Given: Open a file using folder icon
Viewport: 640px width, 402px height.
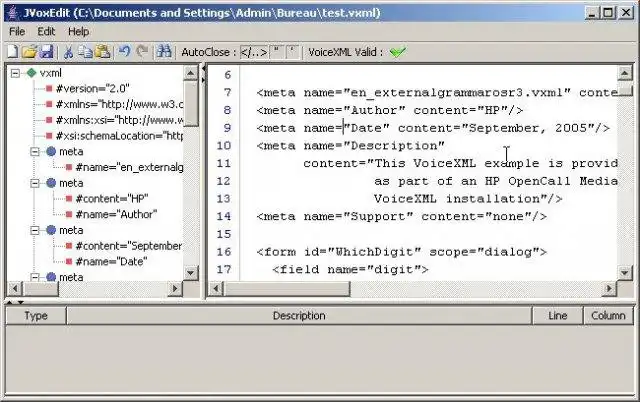Looking at the screenshot, I should tap(29, 52).
